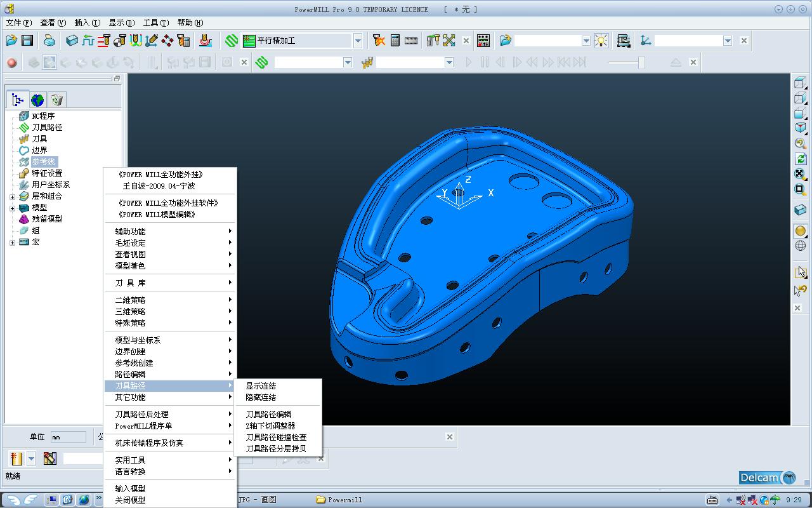
Task: Select the NC程序 tree item
Action: click(43, 116)
